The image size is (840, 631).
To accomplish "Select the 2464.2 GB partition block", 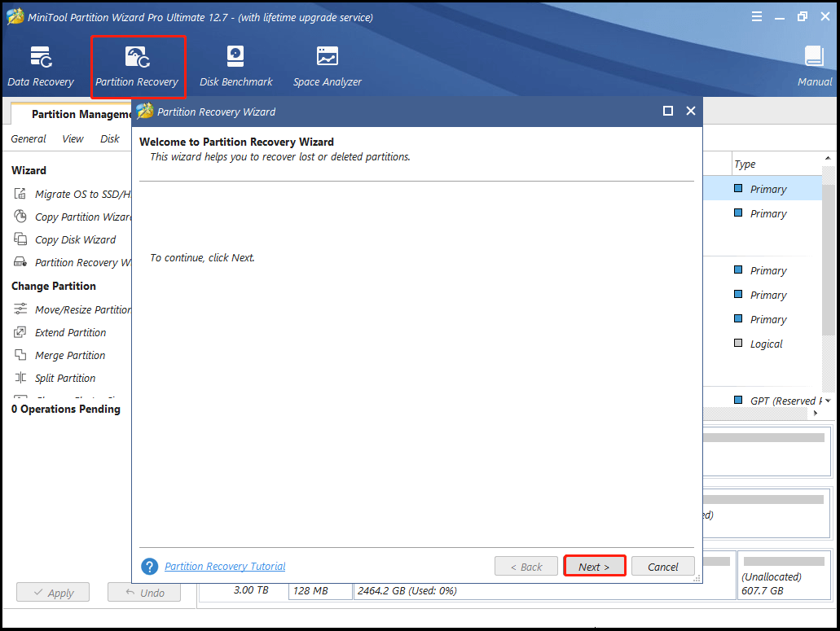I will (x=544, y=590).
